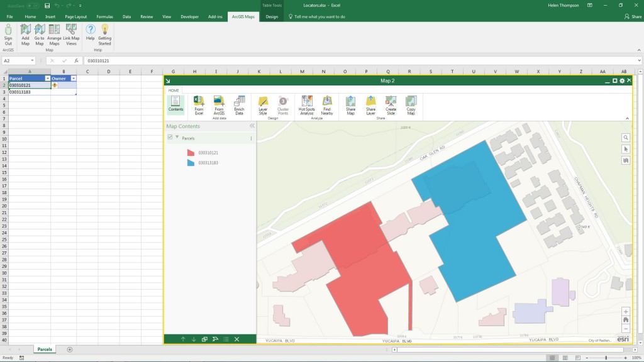Add data From Excel to map
This screenshot has height=362, width=644.
coord(199,106)
